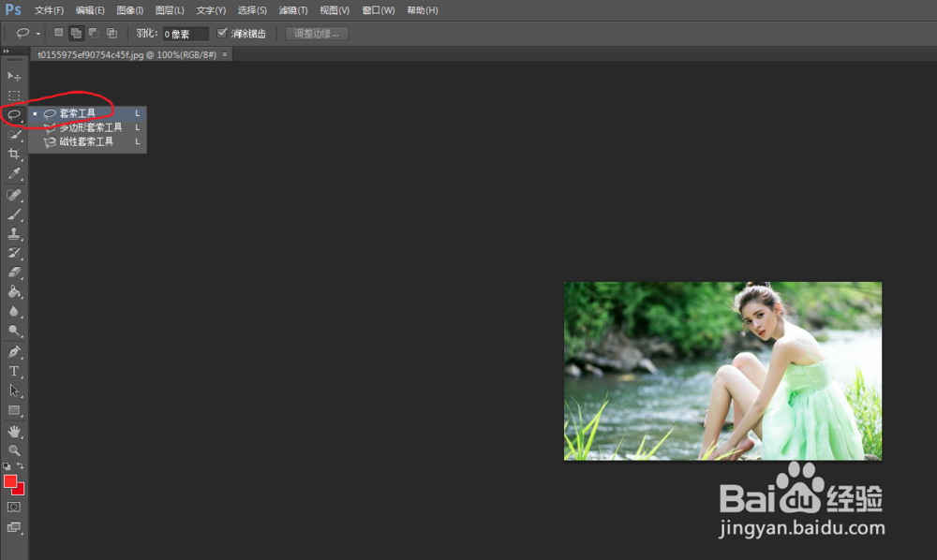Select the History Brush tool
Viewport: 937px width, 560px height.
14,253
